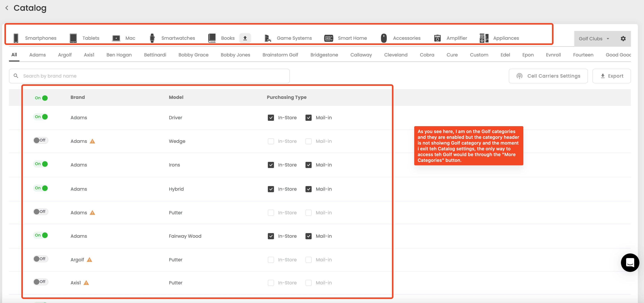Click the Smart Home thermostat icon
644x303 pixels.
click(x=329, y=38)
